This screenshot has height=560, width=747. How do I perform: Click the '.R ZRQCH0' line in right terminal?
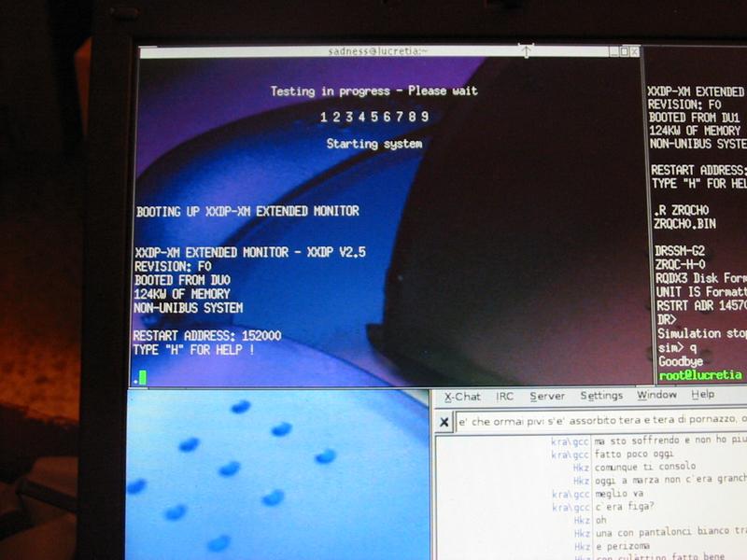682,210
